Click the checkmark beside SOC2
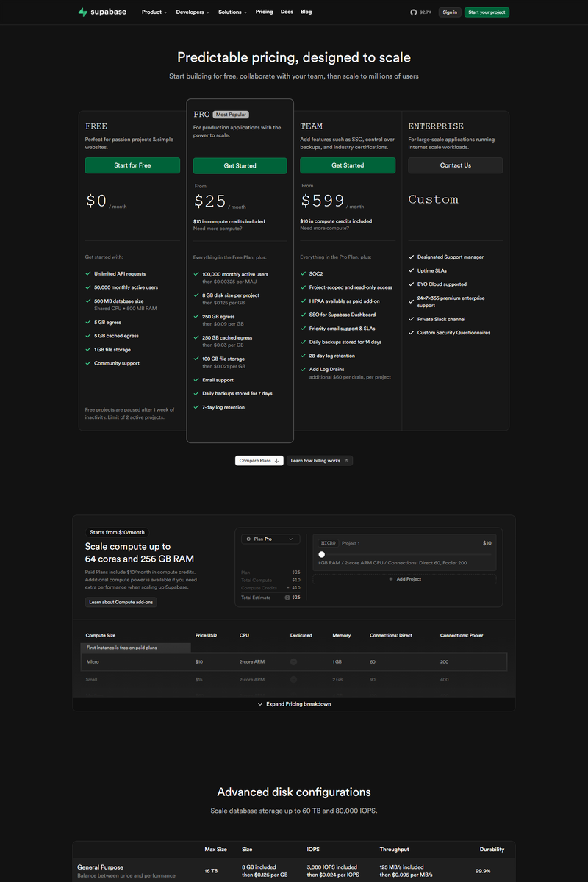 (303, 274)
